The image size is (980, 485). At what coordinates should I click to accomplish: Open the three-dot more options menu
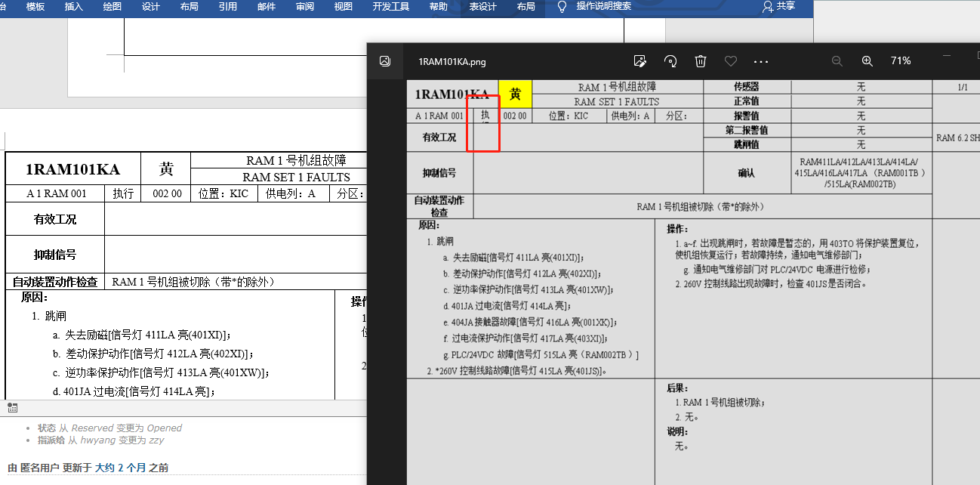click(760, 61)
